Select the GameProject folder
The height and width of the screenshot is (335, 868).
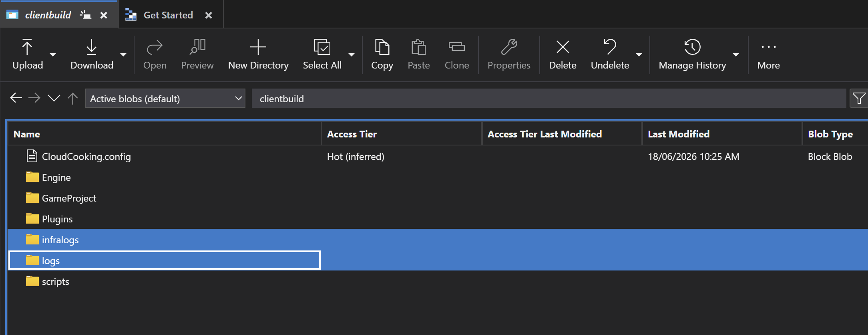pos(438,198)
